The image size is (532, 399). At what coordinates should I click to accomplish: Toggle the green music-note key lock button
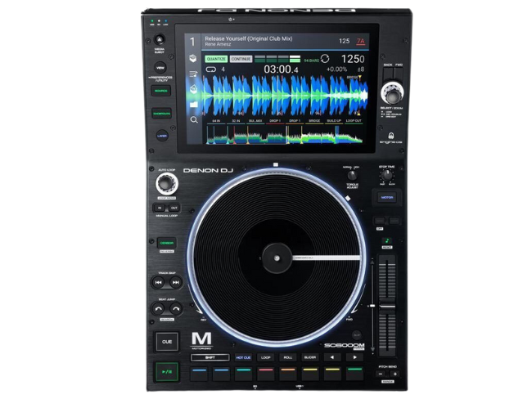coord(387,240)
